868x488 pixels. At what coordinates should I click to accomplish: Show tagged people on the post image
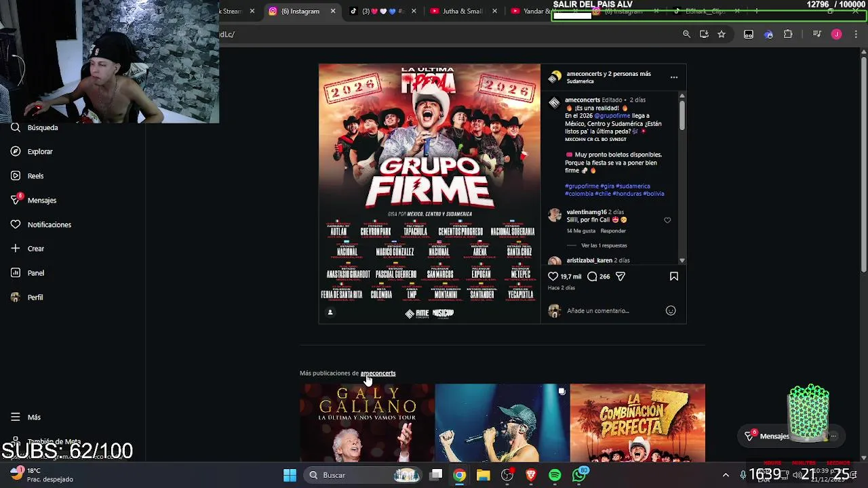click(x=330, y=312)
